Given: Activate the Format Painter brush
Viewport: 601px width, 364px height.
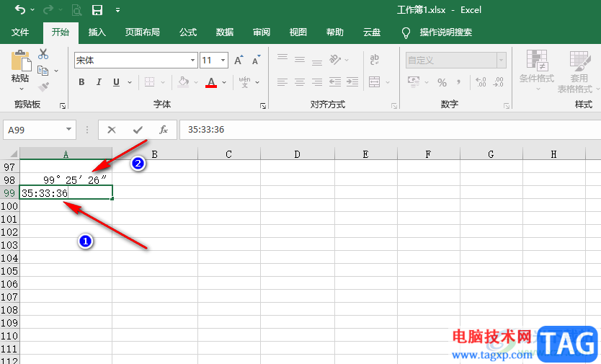Looking at the screenshot, I should (x=44, y=87).
